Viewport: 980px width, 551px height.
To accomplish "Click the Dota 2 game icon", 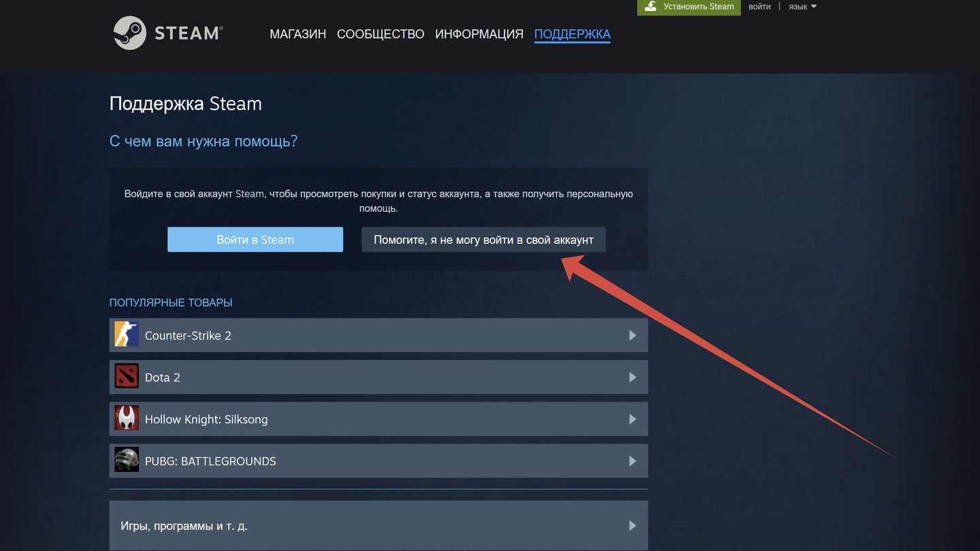I will (x=127, y=377).
